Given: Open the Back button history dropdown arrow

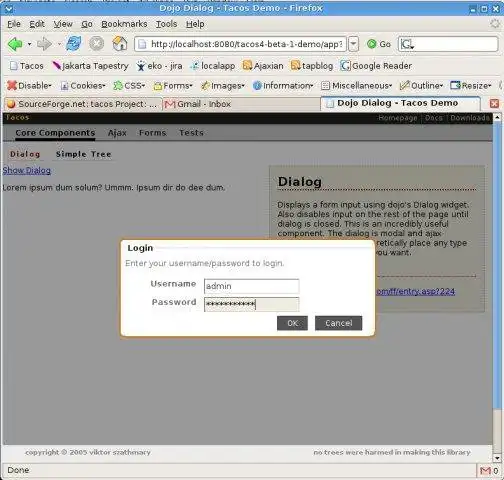Looking at the screenshot, I should tap(29, 44).
